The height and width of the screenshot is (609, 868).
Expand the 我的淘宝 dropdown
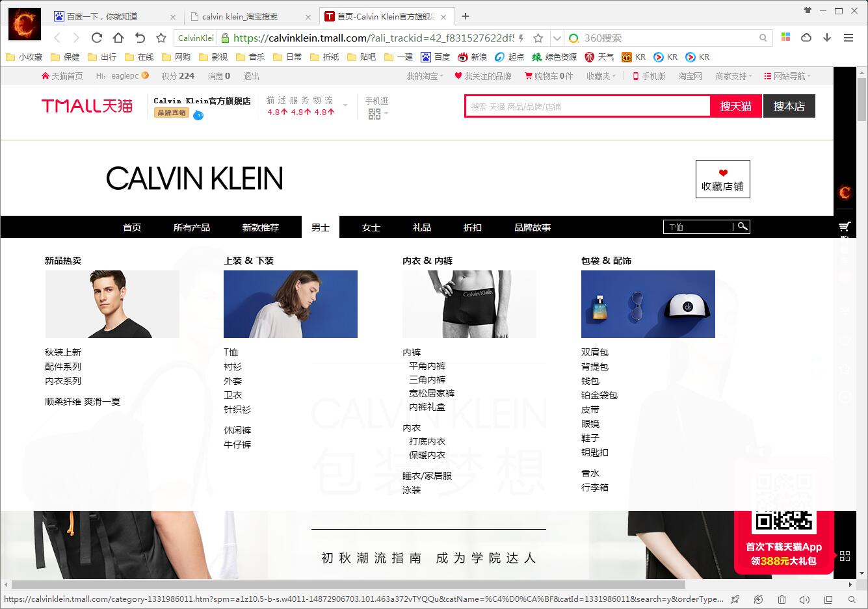pos(425,76)
